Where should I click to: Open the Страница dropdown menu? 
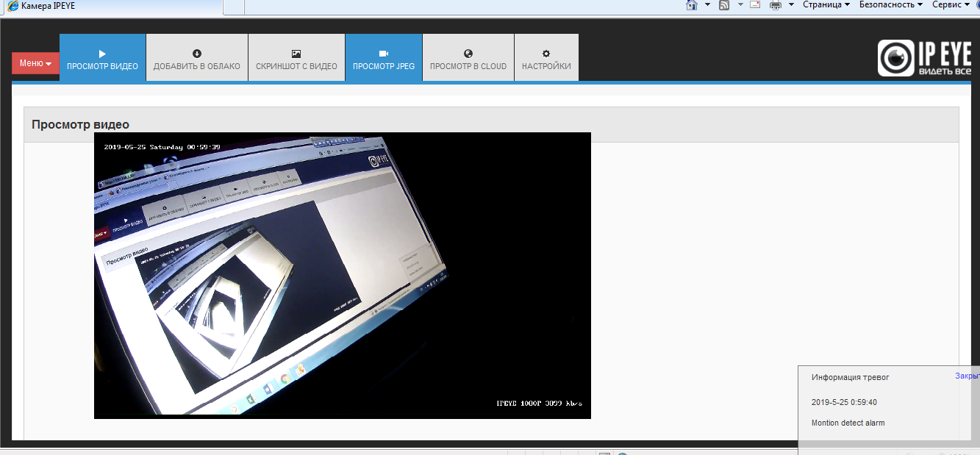pyautogui.click(x=826, y=5)
